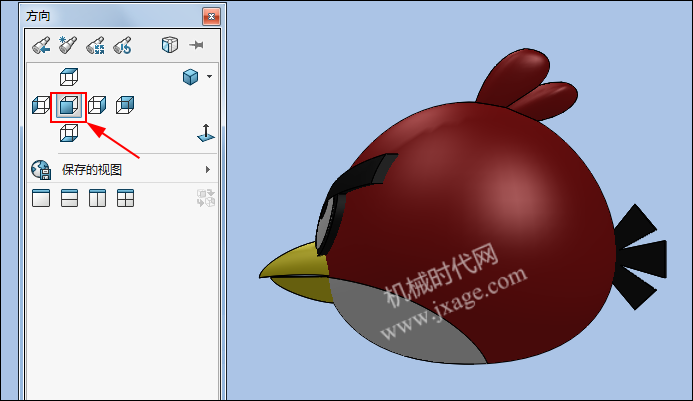The image size is (693, 401).
Task: Click the saved views globe icon
Action: (41, 170)
